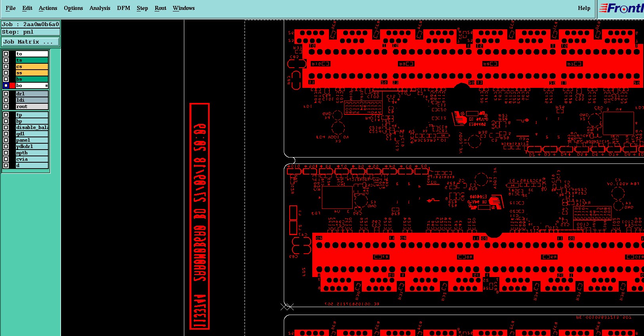This screenshot has height=336, width=644.
Task: Open the Options menu
Action: pyautogui.click(x=73, y=8)
